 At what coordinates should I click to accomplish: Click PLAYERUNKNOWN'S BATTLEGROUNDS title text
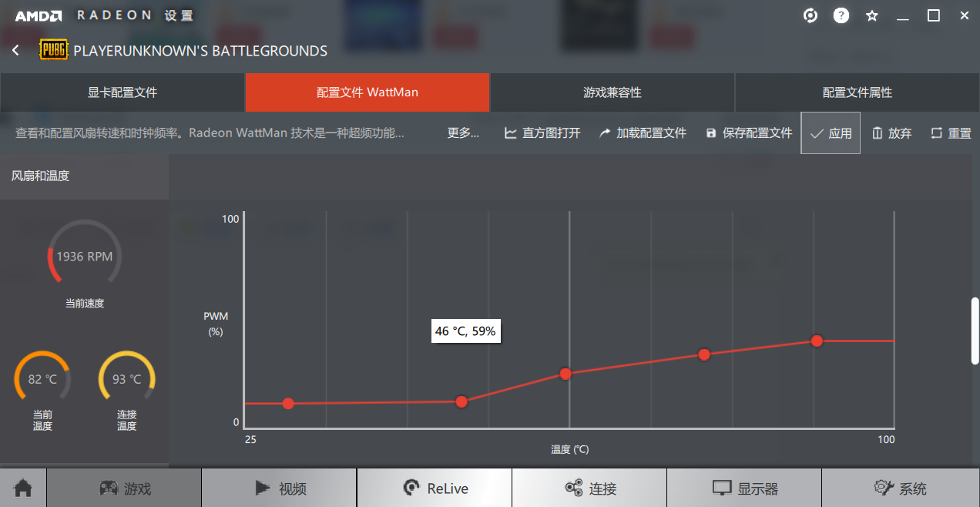(x=200, y=51)
